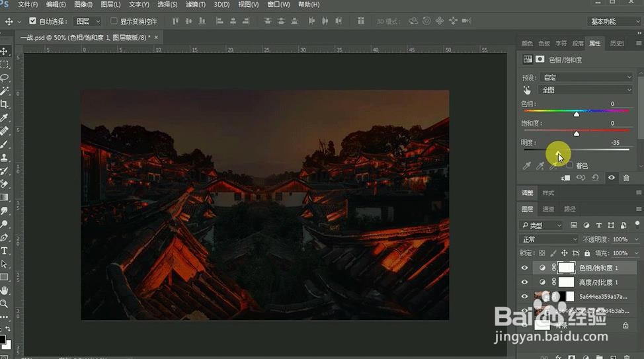Open the 不透明度 opacity dropdown arrow

[x=637, y=239]
